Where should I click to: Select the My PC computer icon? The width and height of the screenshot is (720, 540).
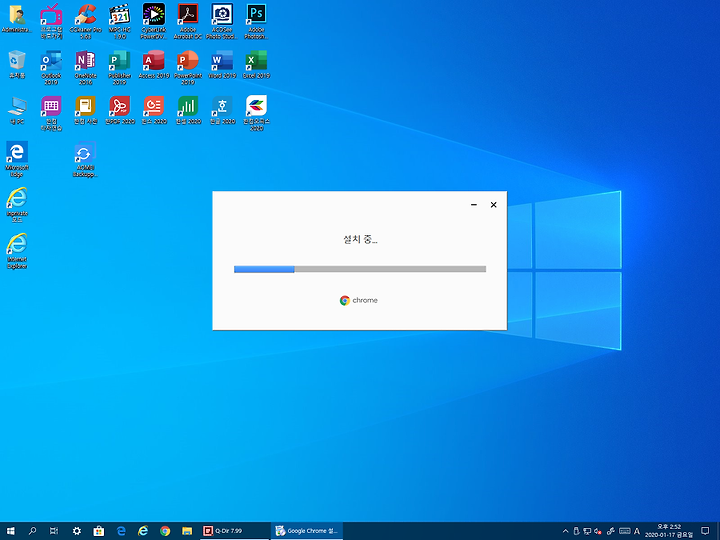pyautogui.click(x=17, y=110)
